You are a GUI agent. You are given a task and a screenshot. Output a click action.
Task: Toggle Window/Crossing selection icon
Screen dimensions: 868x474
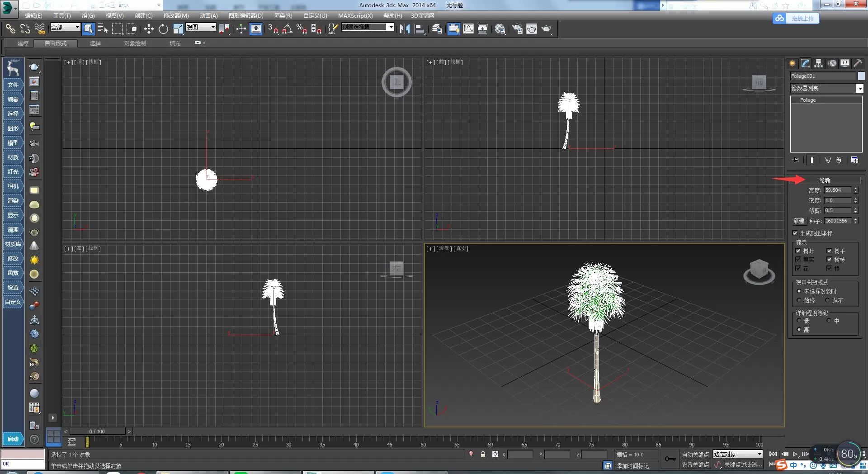(132, 29)
